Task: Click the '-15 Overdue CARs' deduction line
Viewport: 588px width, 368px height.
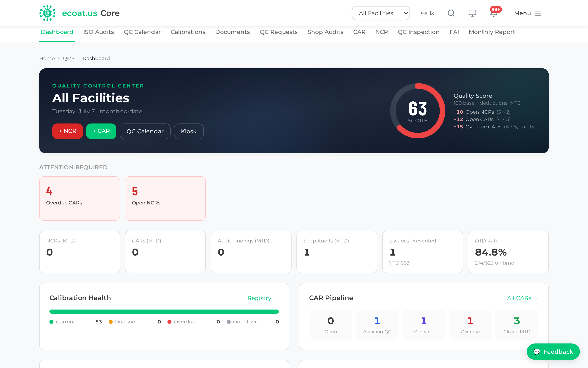Action: (494, 127)
